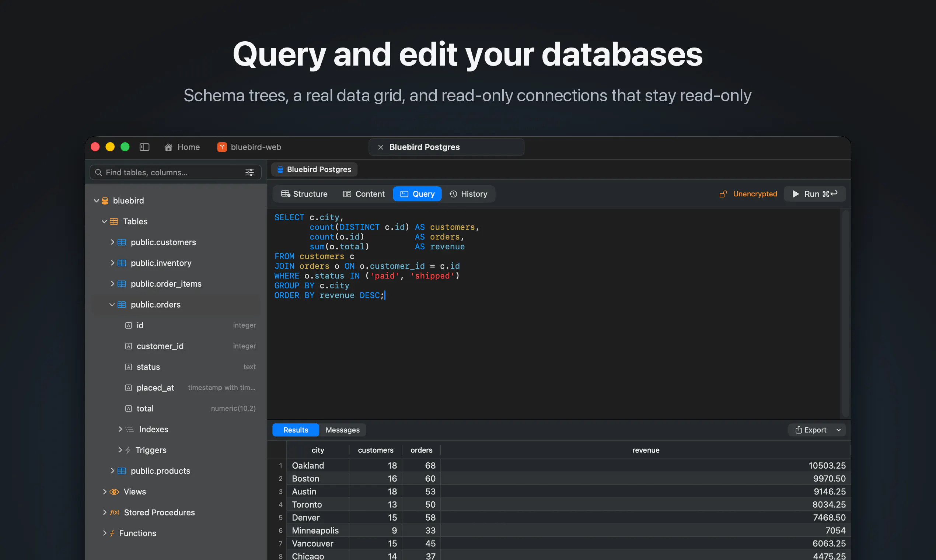936x560 pixels.
Task: Expand public.products table
Action: 112,470
